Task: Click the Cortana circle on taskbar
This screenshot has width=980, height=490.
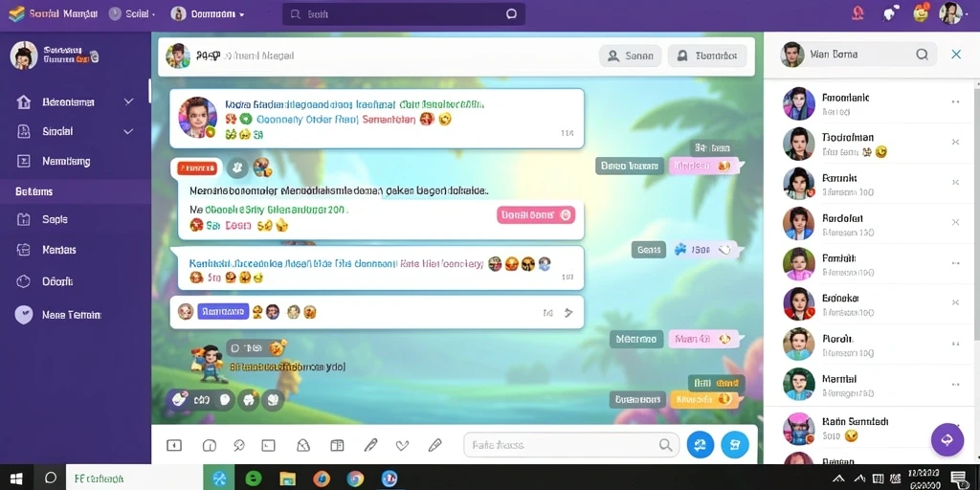Action: 51,479
